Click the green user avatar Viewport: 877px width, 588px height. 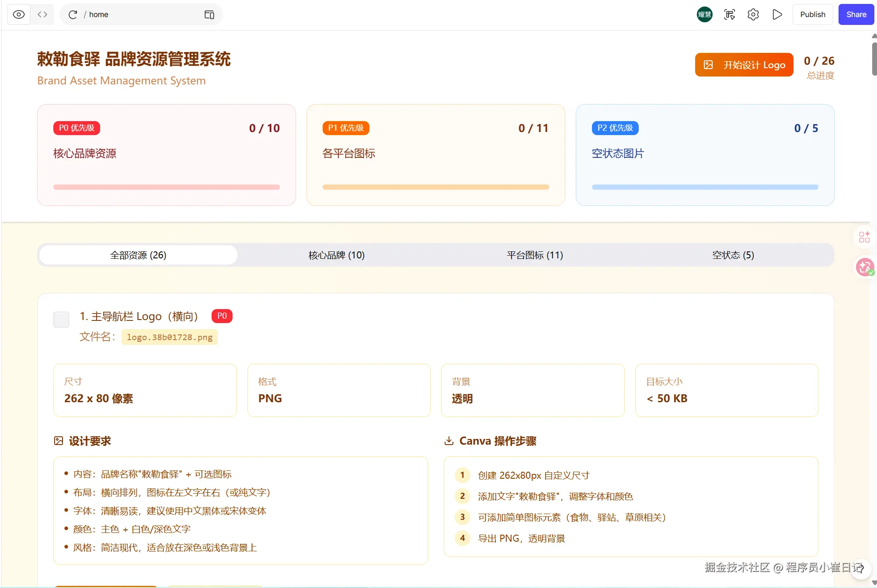(704, 14)
